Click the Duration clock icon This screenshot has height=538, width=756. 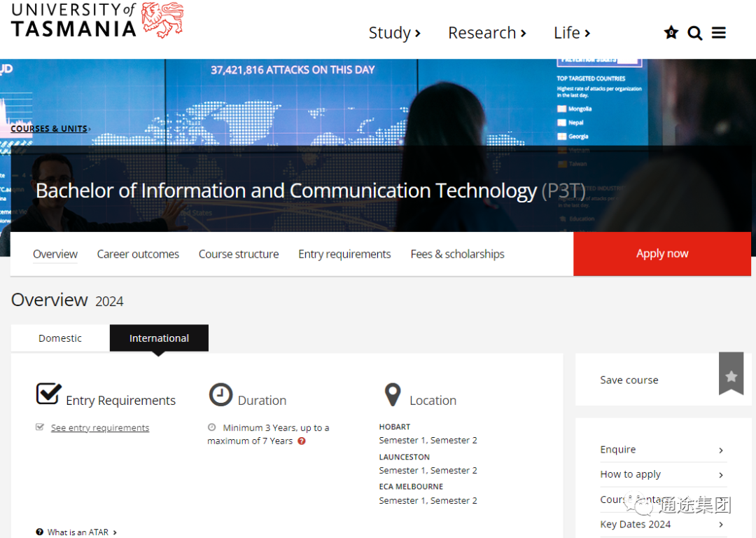(x=220, y=394)
